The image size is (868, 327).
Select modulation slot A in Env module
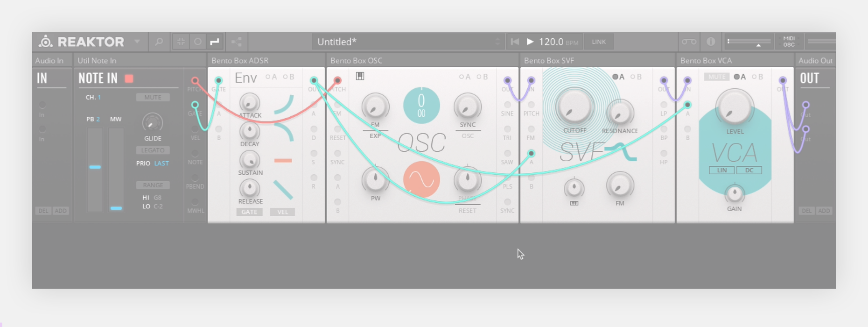tap(271, 77)
